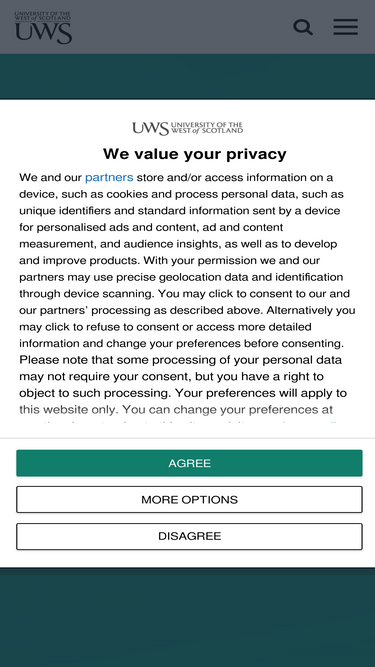The image size is (375, 667).
Task: Click the divider area above the AGREE button
Action: pos(188,438)
